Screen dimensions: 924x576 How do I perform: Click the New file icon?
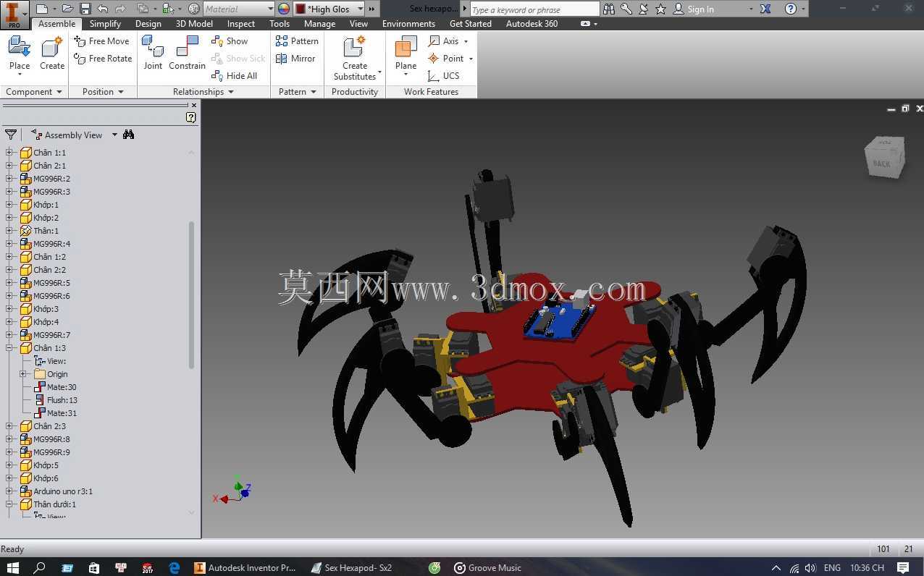(x=42, y=9)
